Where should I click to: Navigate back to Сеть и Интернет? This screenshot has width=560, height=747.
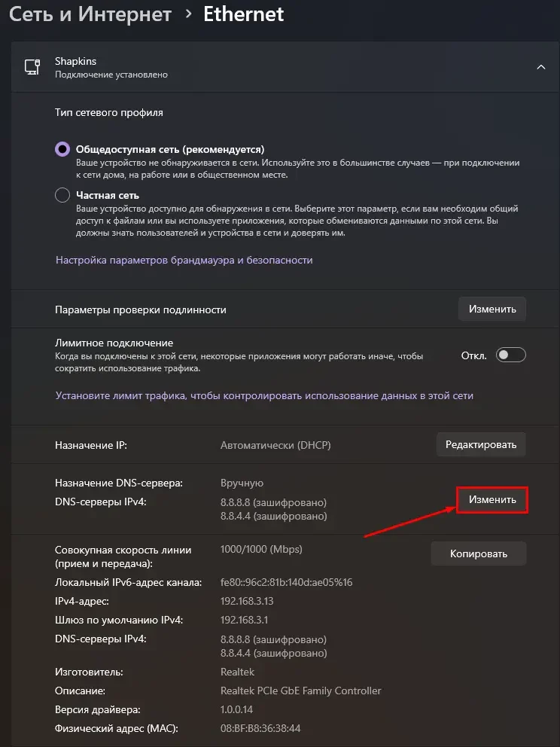tap(90, 14)
